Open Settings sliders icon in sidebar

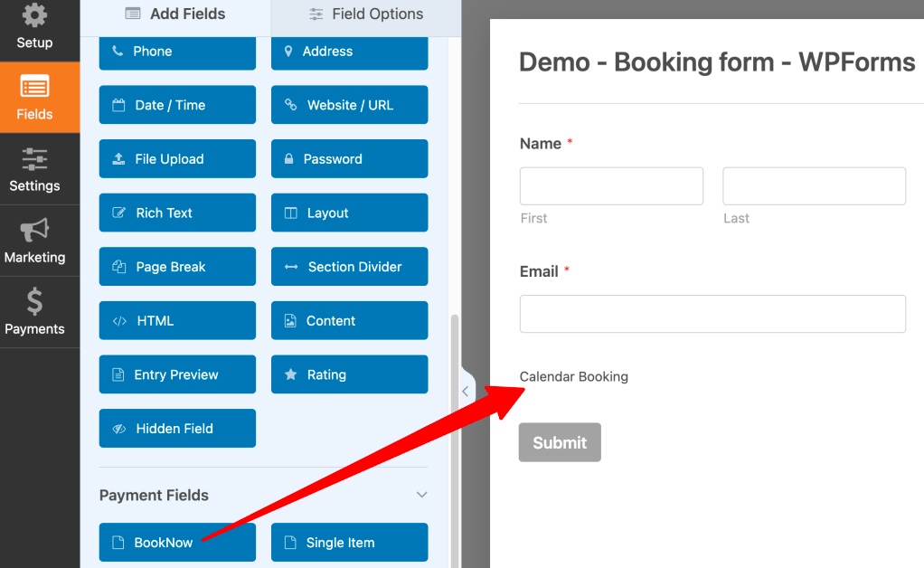point(34,159)
